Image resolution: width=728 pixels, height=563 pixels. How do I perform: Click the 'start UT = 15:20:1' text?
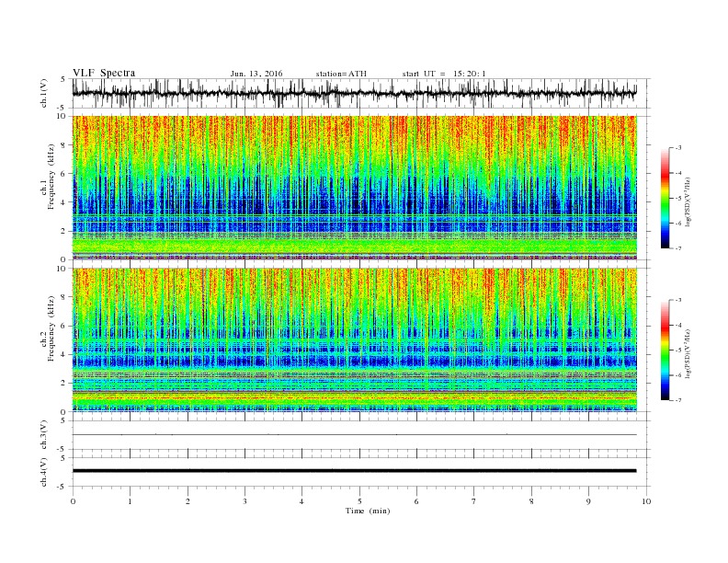point(444,74)
